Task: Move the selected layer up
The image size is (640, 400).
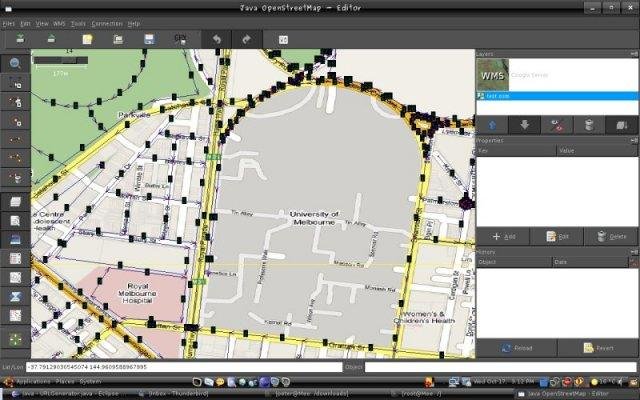Action: click(492, 125)
